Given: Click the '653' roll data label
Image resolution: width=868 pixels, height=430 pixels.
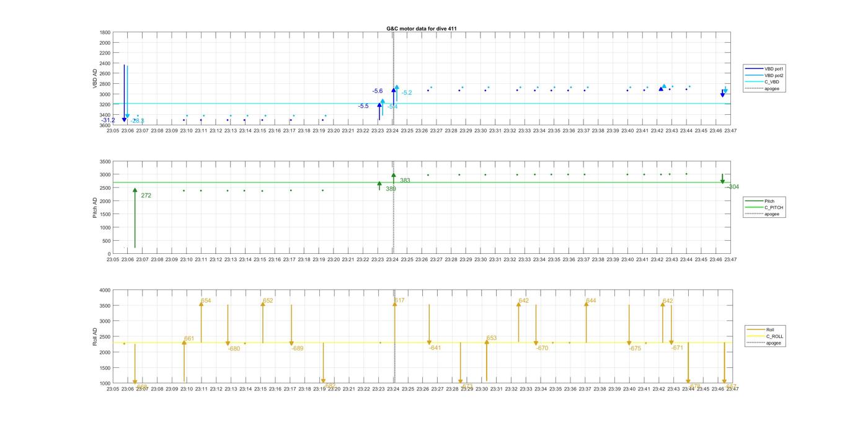Looking at the screenshot, I should (492, 339).
